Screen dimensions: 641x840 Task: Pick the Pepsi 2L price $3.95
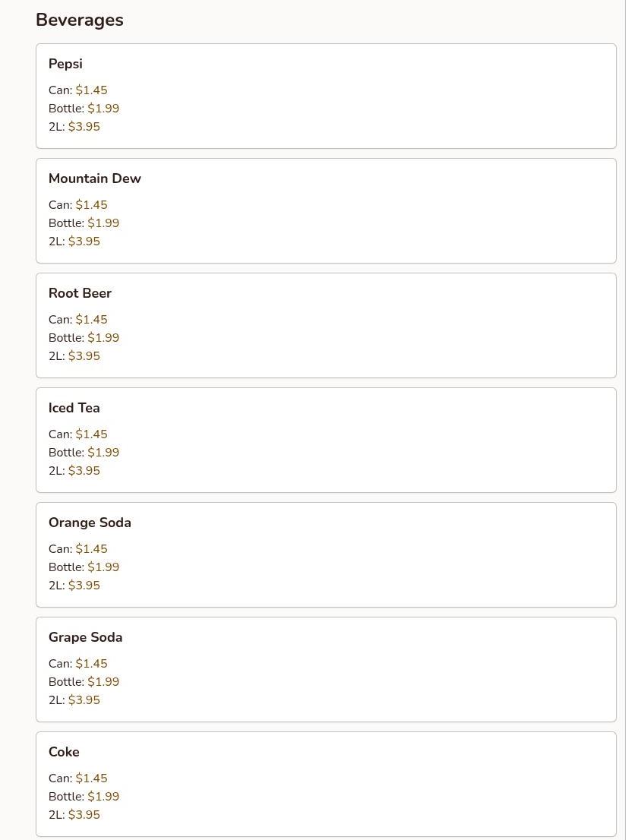pyautogui.click(x=84, y=127)
